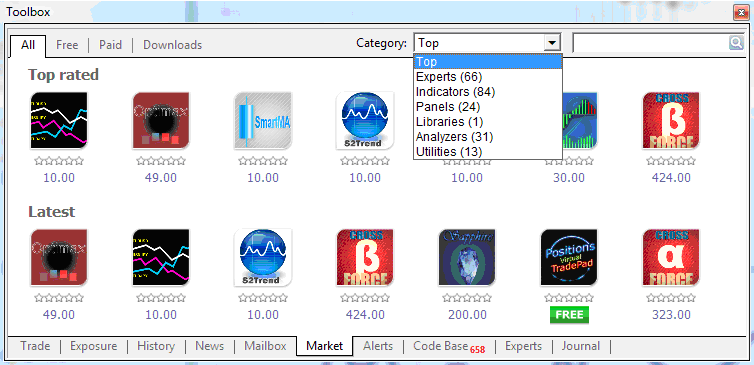Click star rating under Cross Alpha Force

click(671, 298)
